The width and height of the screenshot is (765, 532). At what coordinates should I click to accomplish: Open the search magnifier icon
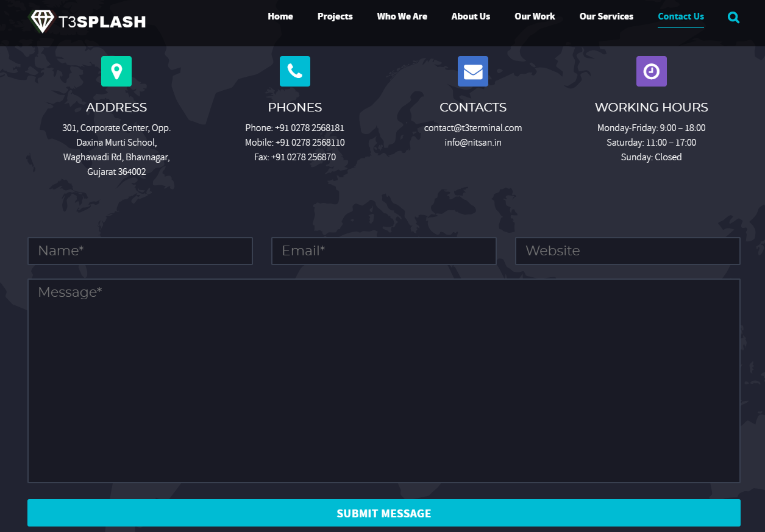coord(733,18)
